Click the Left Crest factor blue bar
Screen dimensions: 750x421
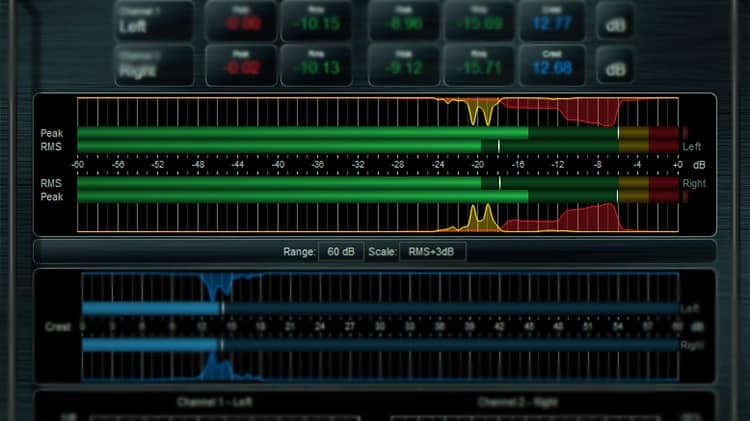[x=380, y=309]
